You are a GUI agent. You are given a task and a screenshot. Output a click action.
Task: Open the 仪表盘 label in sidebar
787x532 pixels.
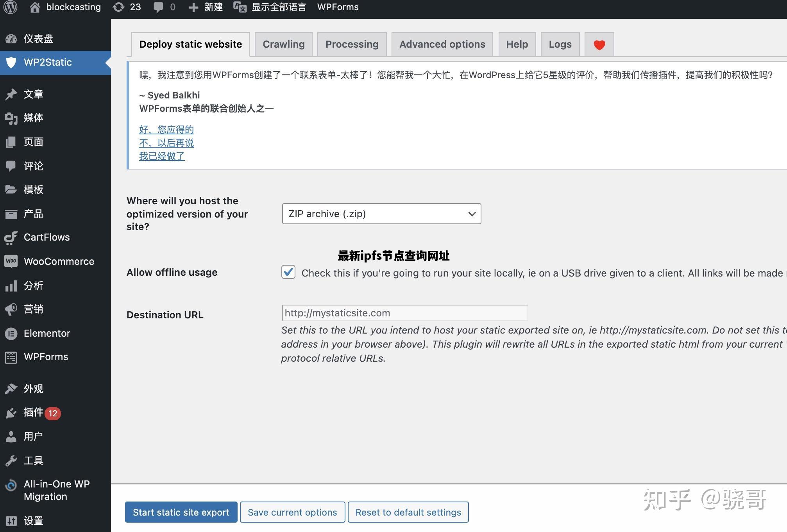38,39
